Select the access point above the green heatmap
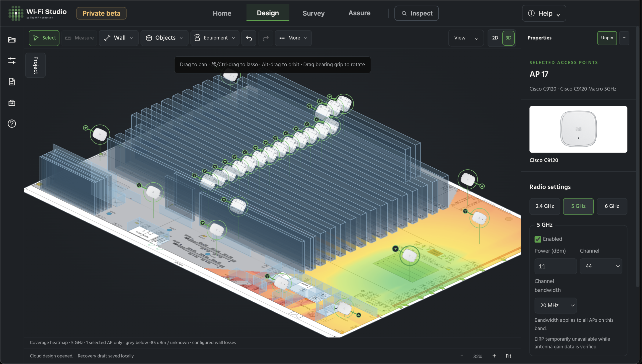Image resolution: width=642 pixels, height=364 pixels. pyautogui.click(x=409, y=256)
